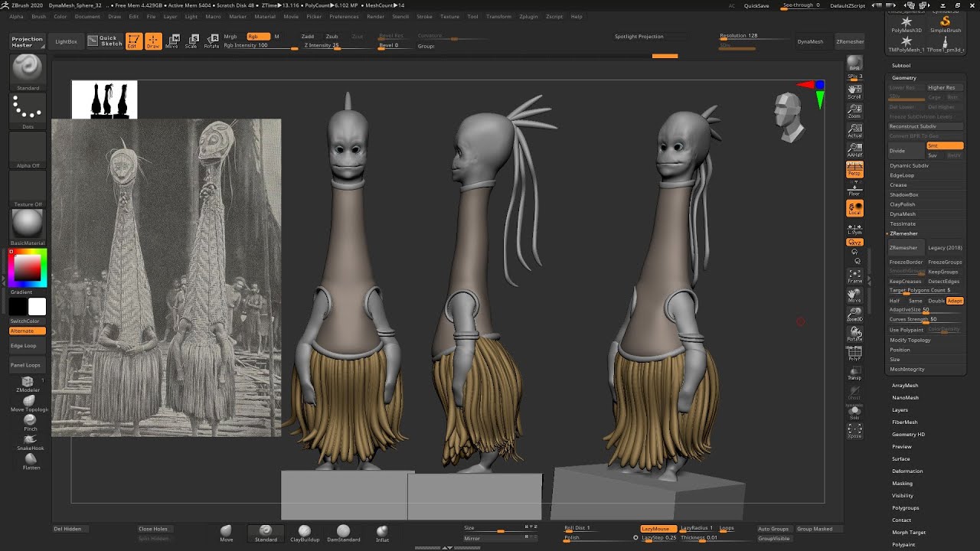Activate the Scale transform icon

[x=191, y=41]
